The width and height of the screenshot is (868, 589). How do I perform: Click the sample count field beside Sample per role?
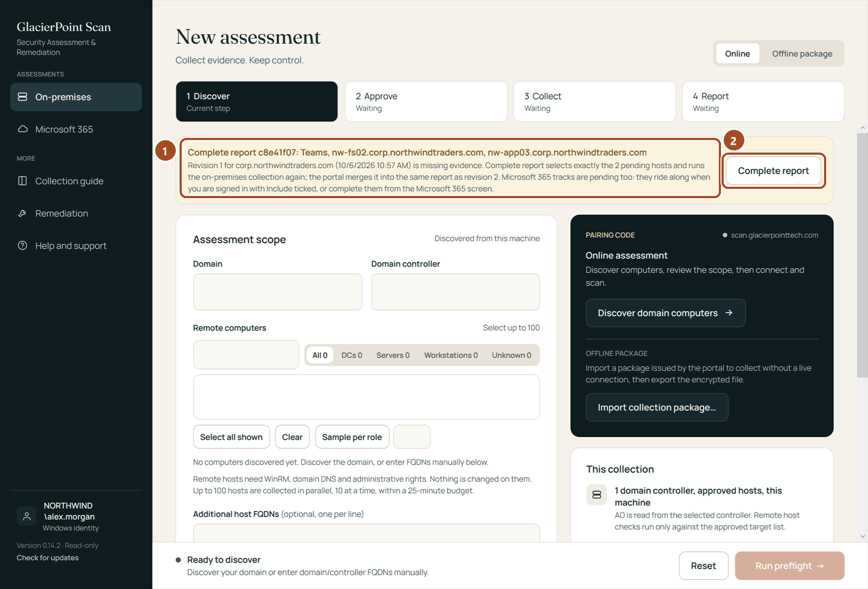412,437
